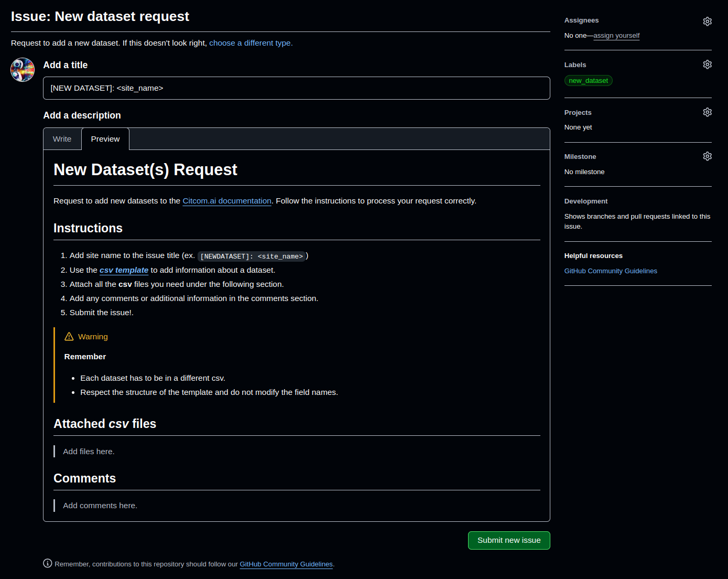Click the 'Helpful resources' heading

[x=593, y=256]
